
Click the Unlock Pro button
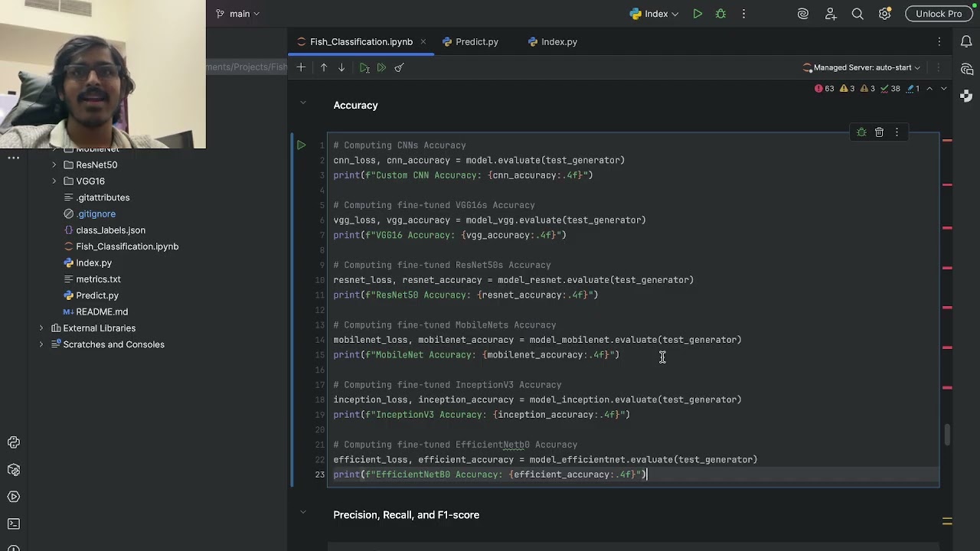tap(938, 14)
